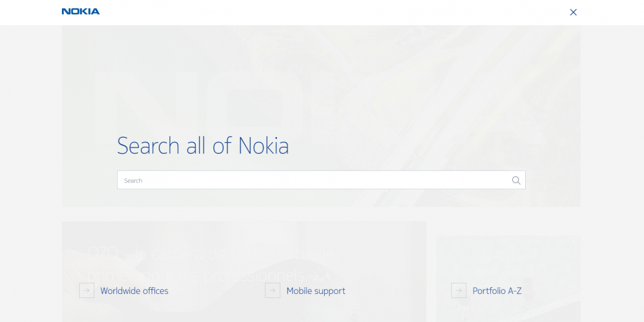Click the word "Search" in the large heading
Screen dimensions: 644x322
tap(148, 146)
